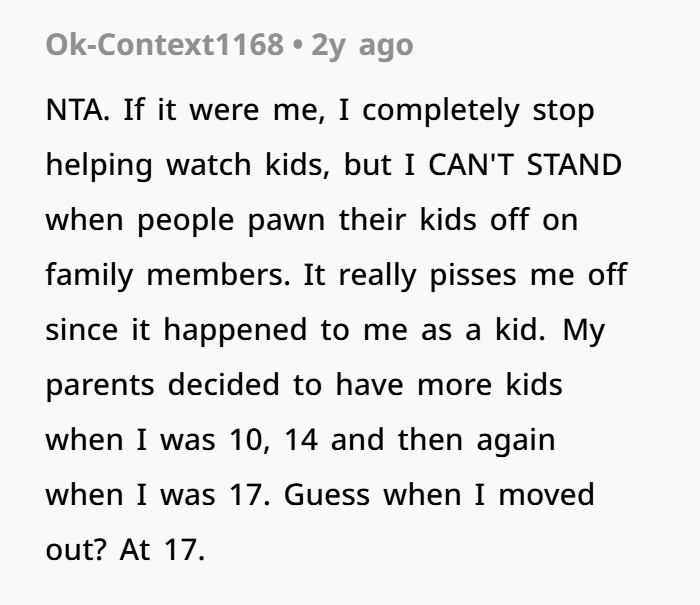Click the word "pawn" in the comment
Viewport: 700px width, 605px height.
pyautogui.click(x=278, y=220)
